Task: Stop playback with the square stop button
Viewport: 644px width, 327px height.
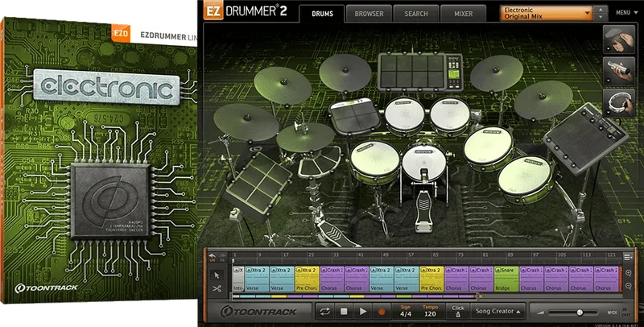Action: [344, 312]
